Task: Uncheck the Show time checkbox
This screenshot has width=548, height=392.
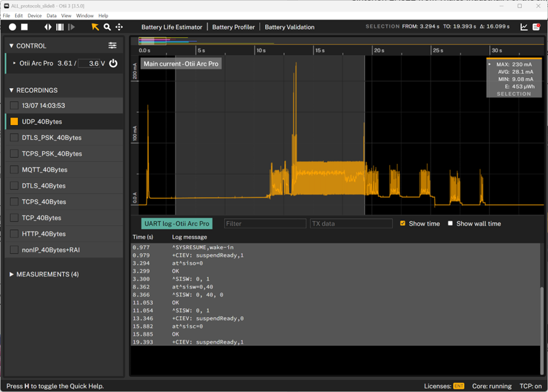Action: tap(402, 223)
